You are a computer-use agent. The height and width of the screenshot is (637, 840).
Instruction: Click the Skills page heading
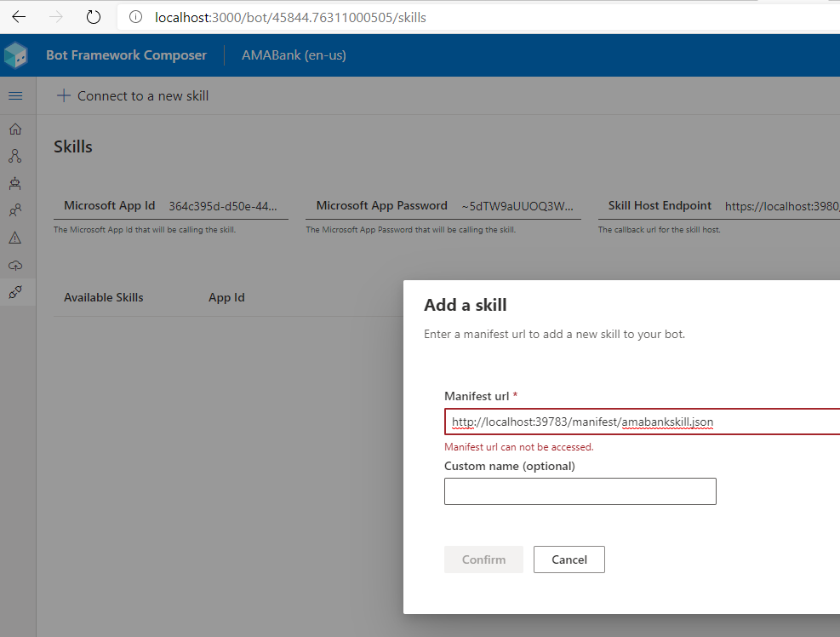click(73, 146)
